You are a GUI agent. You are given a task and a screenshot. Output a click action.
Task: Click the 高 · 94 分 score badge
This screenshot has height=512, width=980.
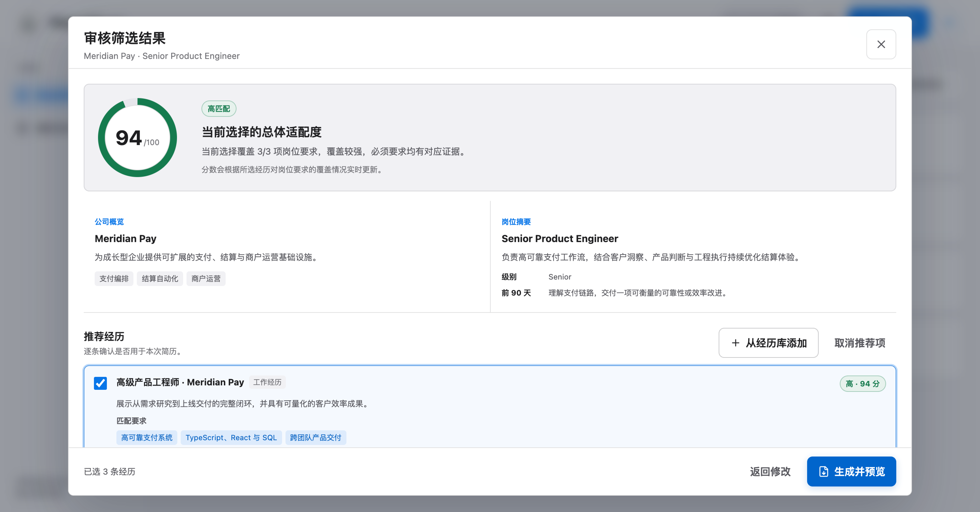(x=863, y=384)
